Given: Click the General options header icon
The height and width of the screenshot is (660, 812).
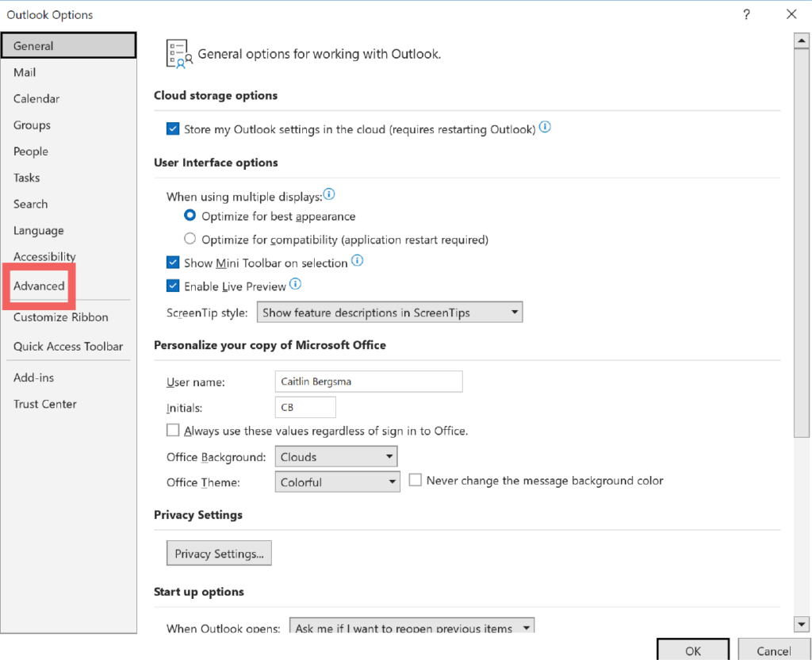Looking at the screenshot, I should pyautogui.click(x=176, y=52).
